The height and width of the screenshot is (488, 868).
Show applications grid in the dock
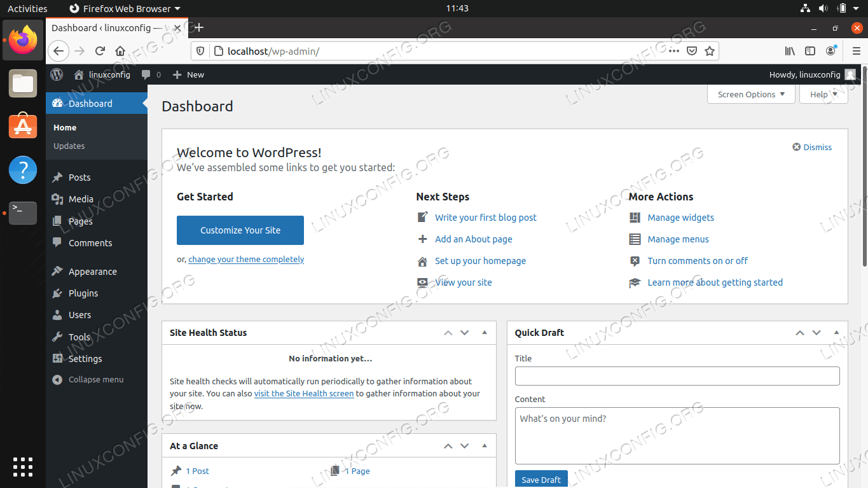pyautogui.click(x=23, y=466)
